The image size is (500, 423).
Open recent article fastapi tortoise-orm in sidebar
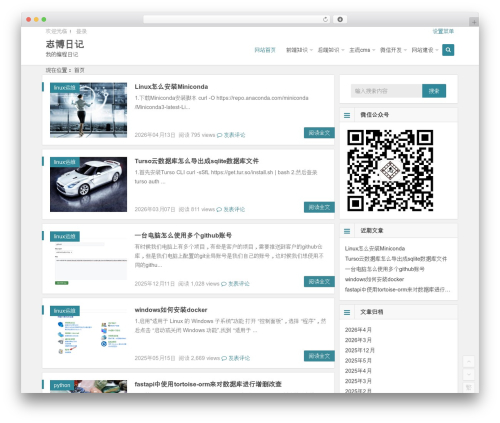pyautogui.click(x=397, y=290)
